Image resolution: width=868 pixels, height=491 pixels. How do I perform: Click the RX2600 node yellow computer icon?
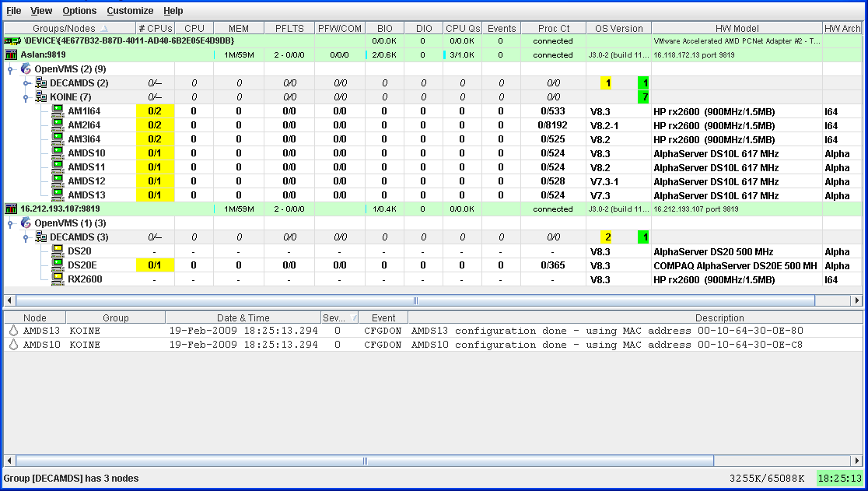click(58, 279)
